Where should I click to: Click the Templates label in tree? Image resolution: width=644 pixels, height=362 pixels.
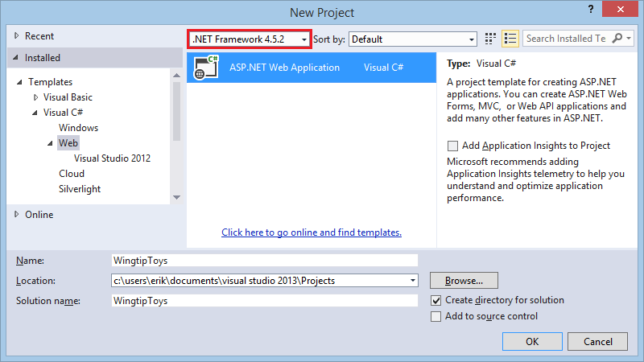pyautogui.click(x=50, y=82)
